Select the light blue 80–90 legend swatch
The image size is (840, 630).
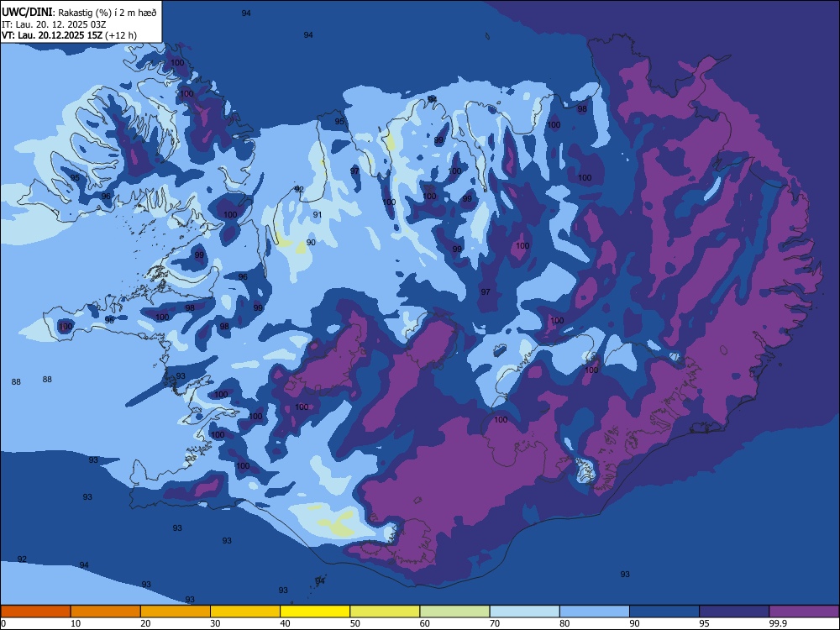point(595,612)
